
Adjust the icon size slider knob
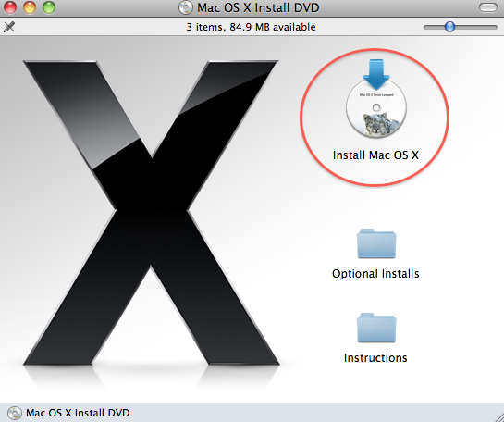449,27
